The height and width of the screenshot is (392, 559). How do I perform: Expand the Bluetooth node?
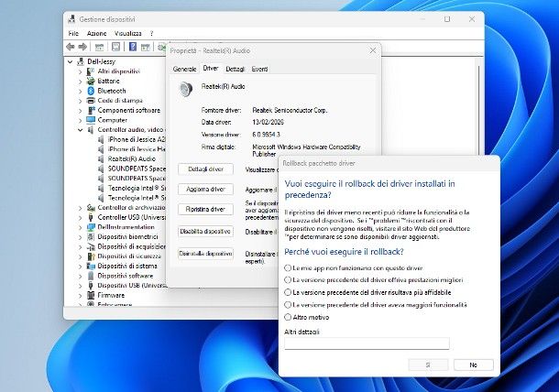click(81, 91)
